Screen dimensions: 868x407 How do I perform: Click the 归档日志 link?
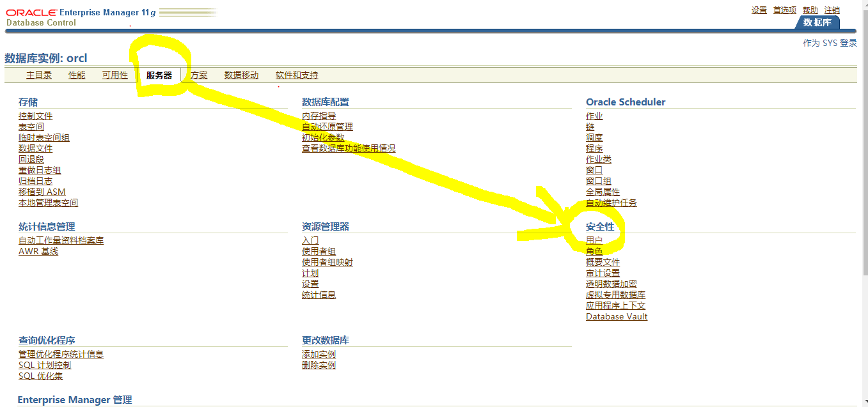pyautogui.click(x=36, y=181)
